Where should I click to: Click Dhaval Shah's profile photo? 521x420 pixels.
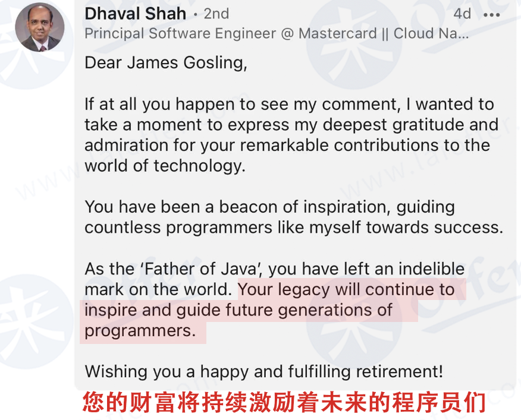(x=39, y=27)
